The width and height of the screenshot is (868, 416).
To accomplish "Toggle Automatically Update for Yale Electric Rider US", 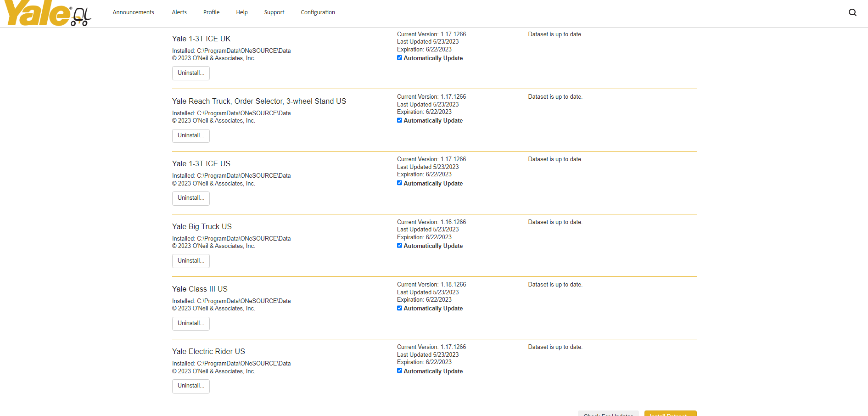I will [x=399, y=370].
